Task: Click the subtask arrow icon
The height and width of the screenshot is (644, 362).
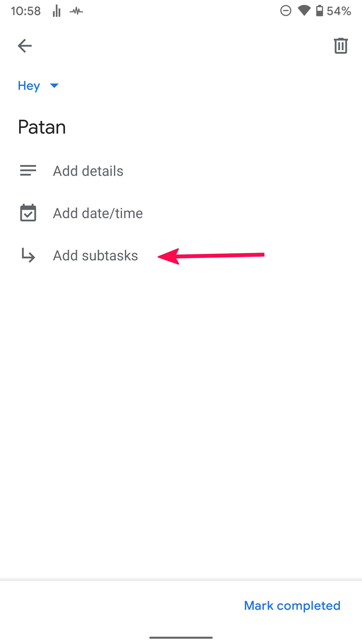Action: (28, 256)
